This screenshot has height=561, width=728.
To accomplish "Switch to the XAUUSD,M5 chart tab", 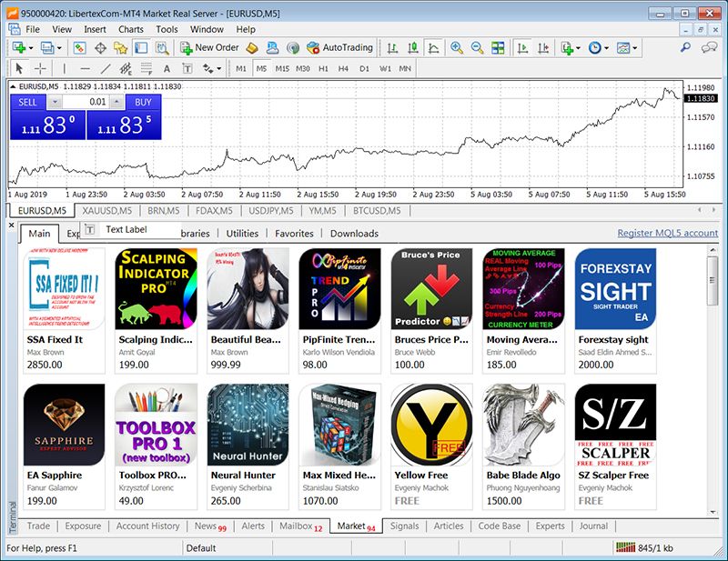I will click(106, 211).
